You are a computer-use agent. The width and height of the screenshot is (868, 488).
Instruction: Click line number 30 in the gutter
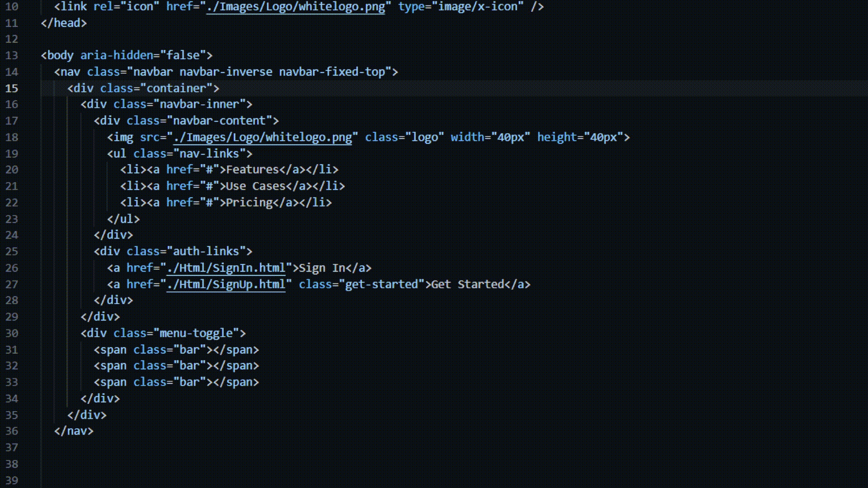[12, 333]
